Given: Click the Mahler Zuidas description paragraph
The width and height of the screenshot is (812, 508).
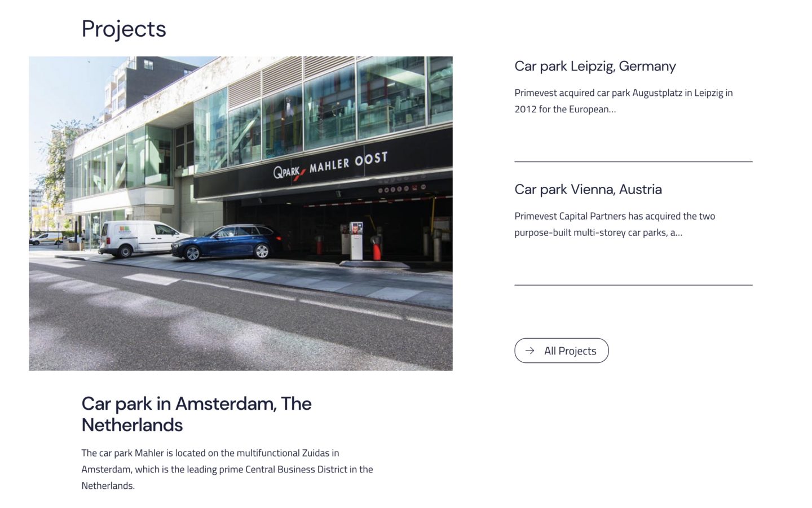Looking at the screenshot, I should [x=227, y=469].
